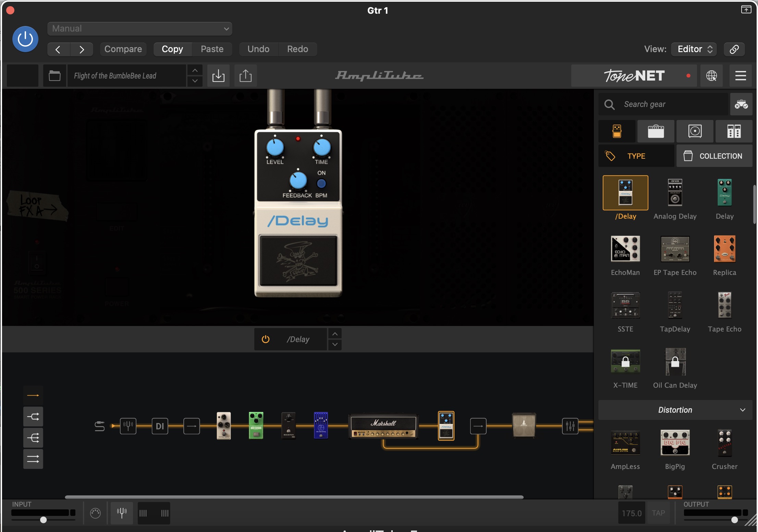Screen dimensions: 758x532
Task: Click the Paste button
Action: point(212,49)
